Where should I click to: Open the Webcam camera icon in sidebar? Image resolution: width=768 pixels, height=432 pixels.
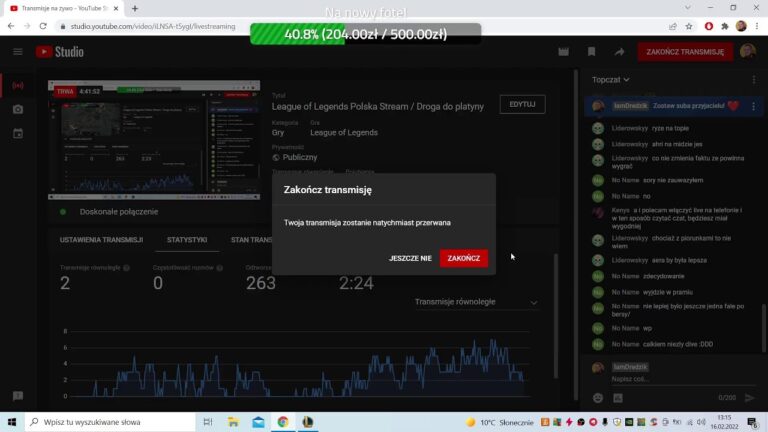click(17, 108)
